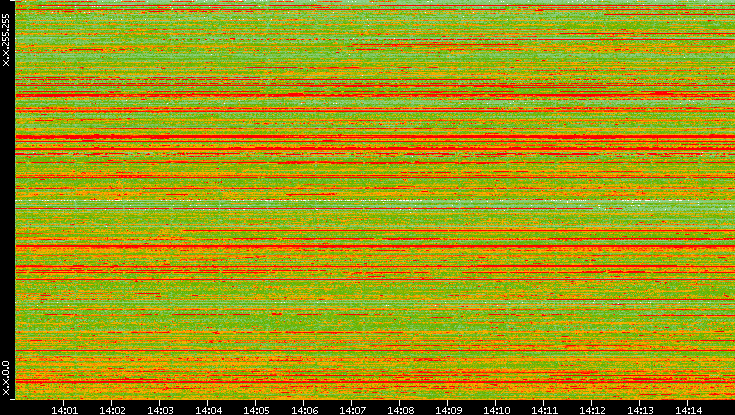The width and height of the screenshot is (735, 415).
Task: Click the 14:13 time axis label
Action: [641, 410]
